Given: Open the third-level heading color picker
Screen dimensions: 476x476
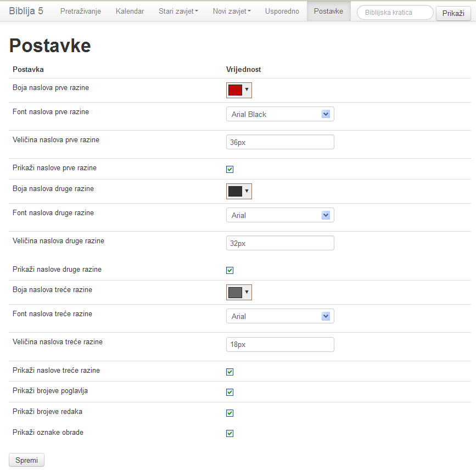Looking at the screenshot, I should coord(239,292).
